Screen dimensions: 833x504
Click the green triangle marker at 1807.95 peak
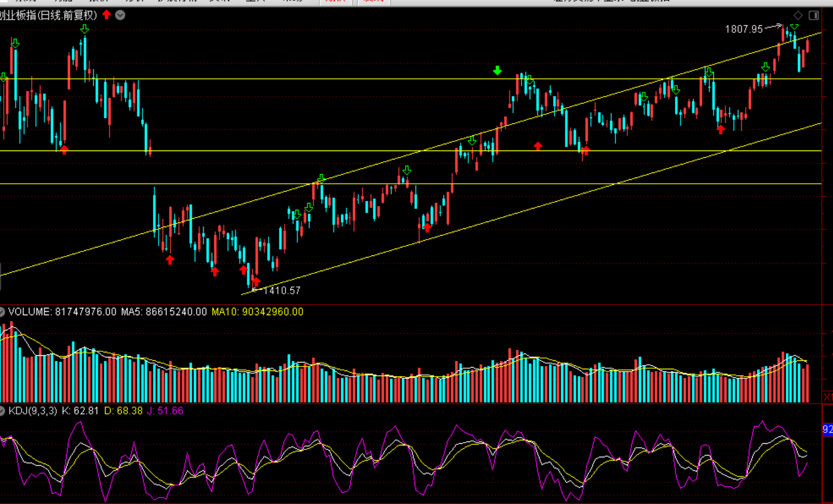794,27
